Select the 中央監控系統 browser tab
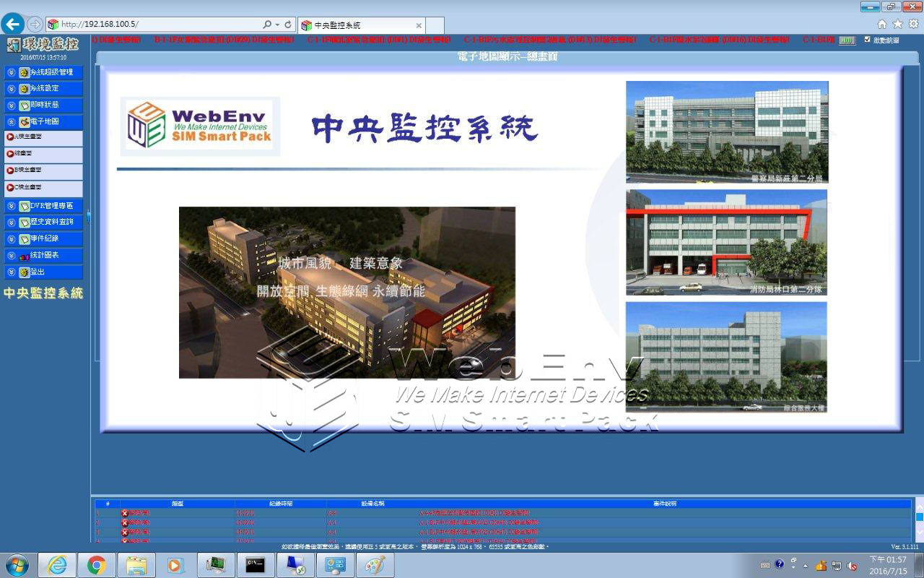Image resolution: width=924 pixels, height=578 pixels. 361,25
